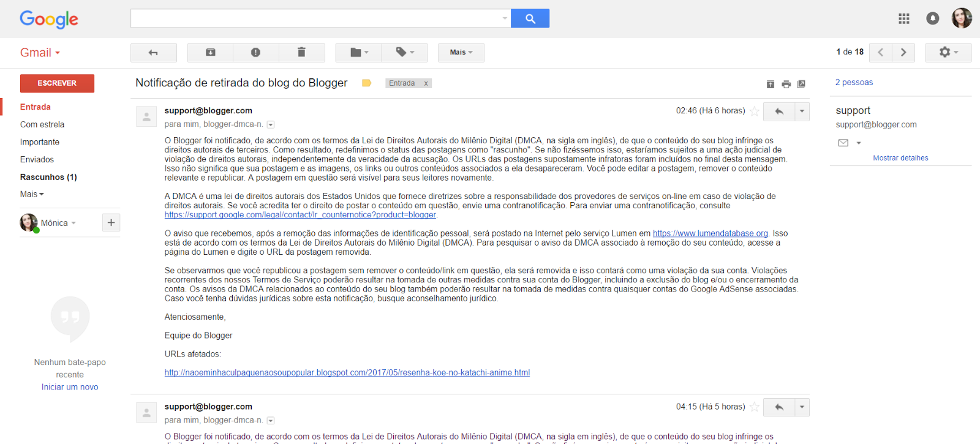Click first message sender avatar

(146, 116)
